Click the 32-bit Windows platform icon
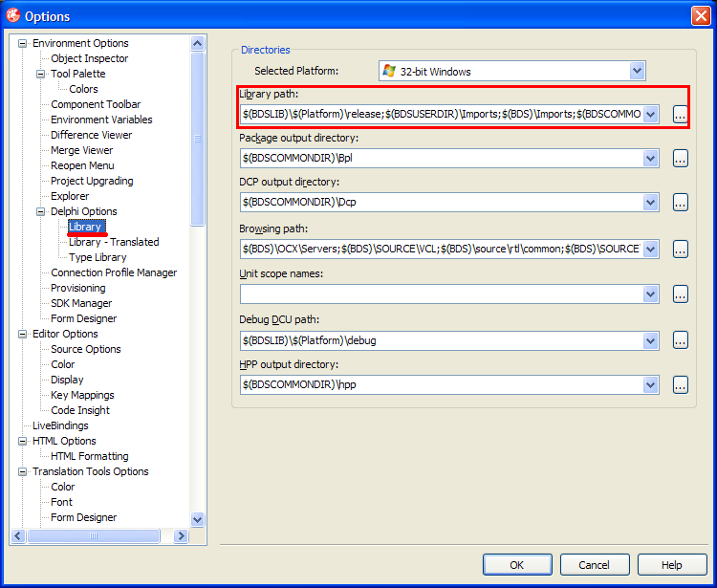The image size is (717, 588). click(389, 72)
